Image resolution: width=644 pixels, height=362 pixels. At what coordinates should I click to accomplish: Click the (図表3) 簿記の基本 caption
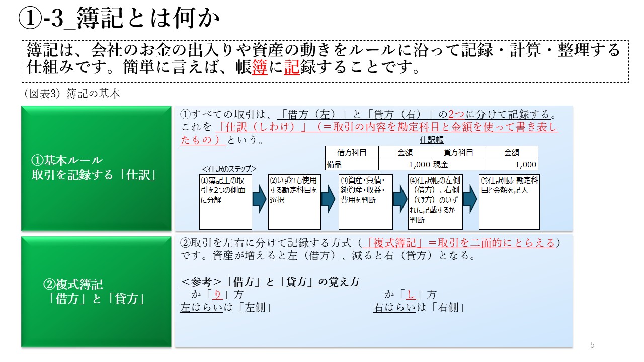(x=72, y=94)
